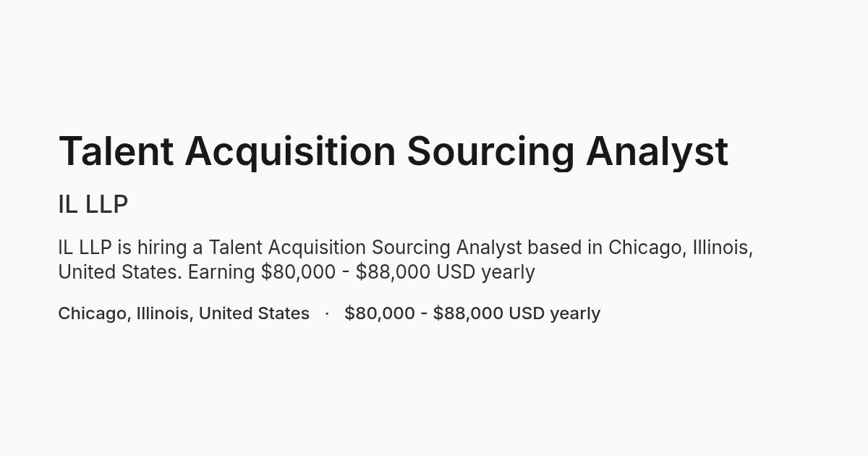
Task: Click the $88,000 figure in the bottom line
Action: (468, 313)
